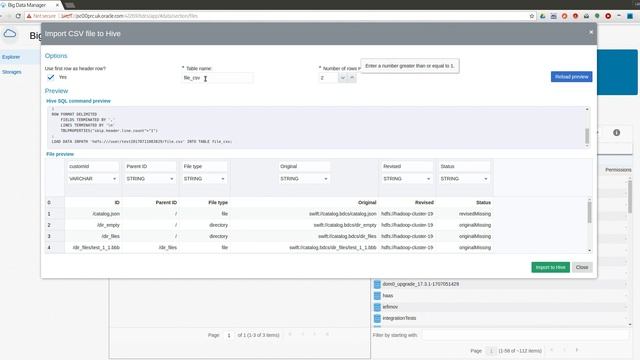The image size is (640, 360).
Task: Click the left panel page number field
Action: point(229,335)
